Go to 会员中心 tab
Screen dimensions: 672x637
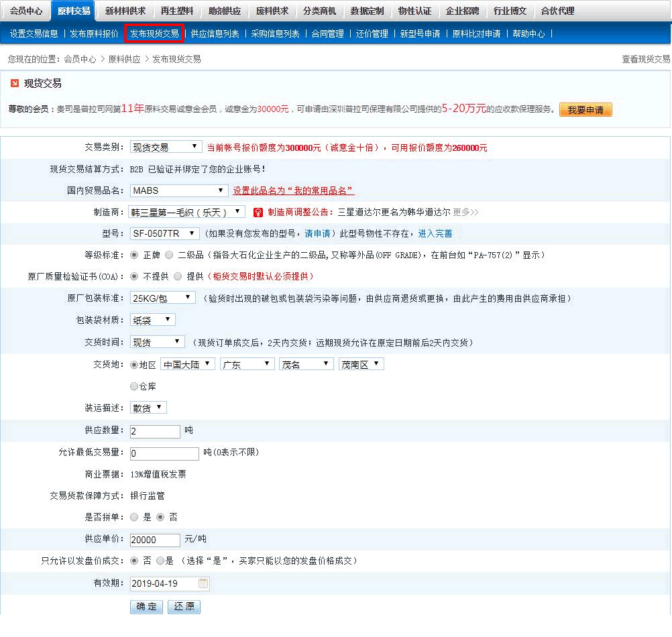[x=25, y=11]
